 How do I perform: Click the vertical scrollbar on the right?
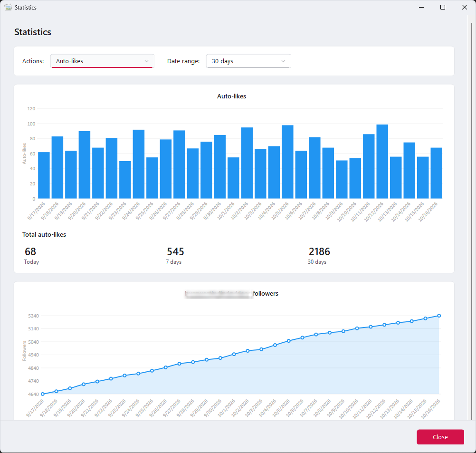click(x=471, y=222)
